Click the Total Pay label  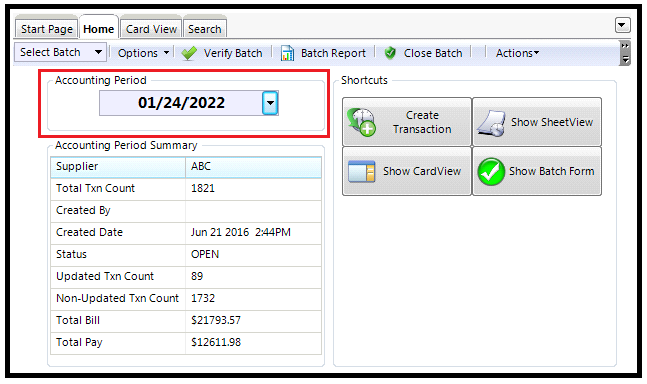pos(79,342)
